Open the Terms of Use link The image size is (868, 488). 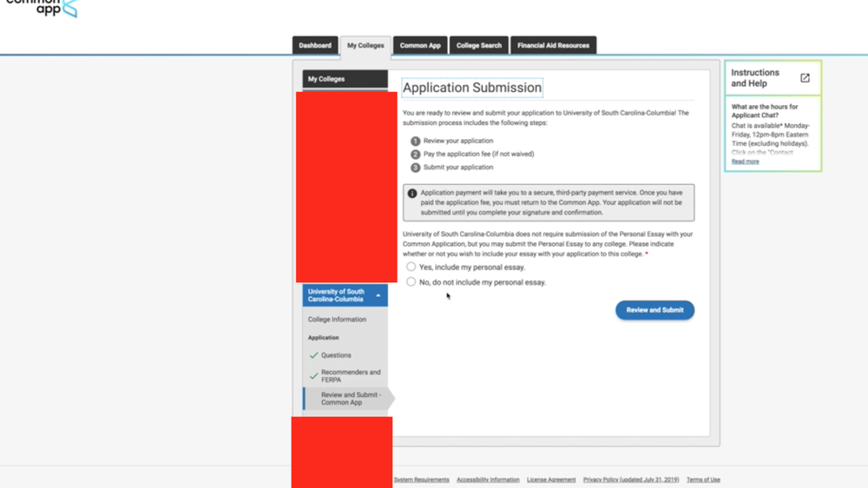coord(703,479)
